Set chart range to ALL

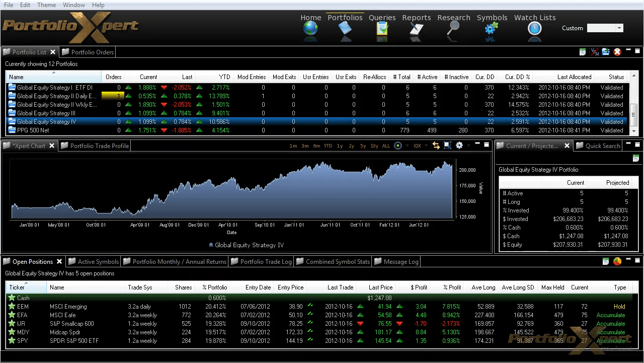386,146
